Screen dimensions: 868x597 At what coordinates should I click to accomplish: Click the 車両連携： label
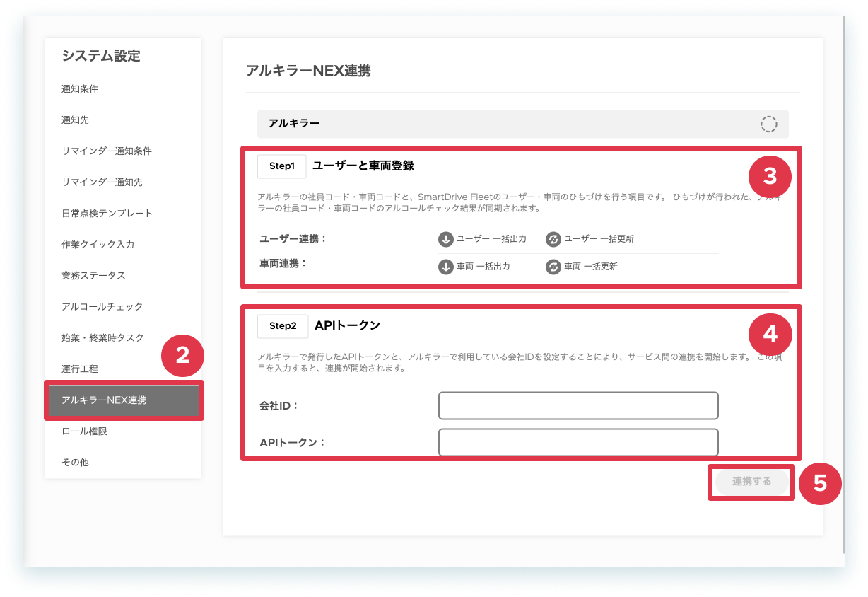click(283, 263)
